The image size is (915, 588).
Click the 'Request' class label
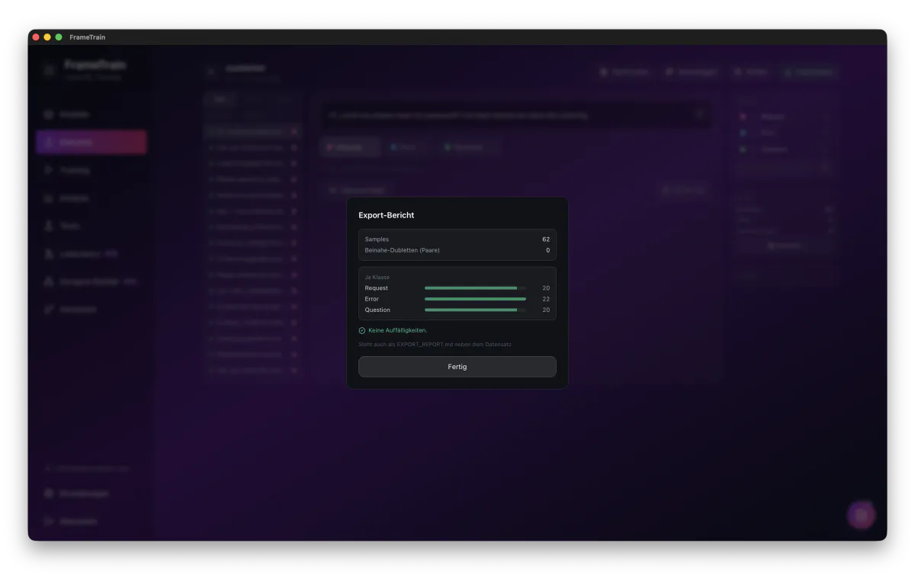click(x=377, y=288)
